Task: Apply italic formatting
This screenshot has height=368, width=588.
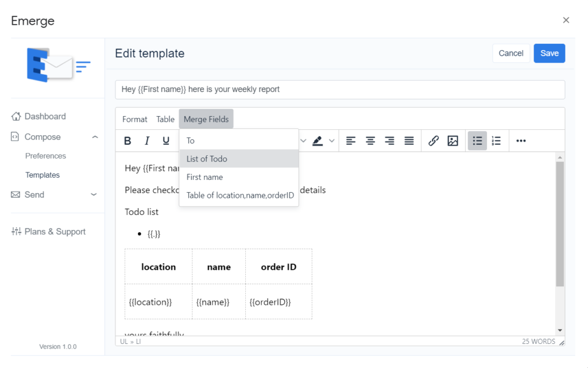Action: 147,141
